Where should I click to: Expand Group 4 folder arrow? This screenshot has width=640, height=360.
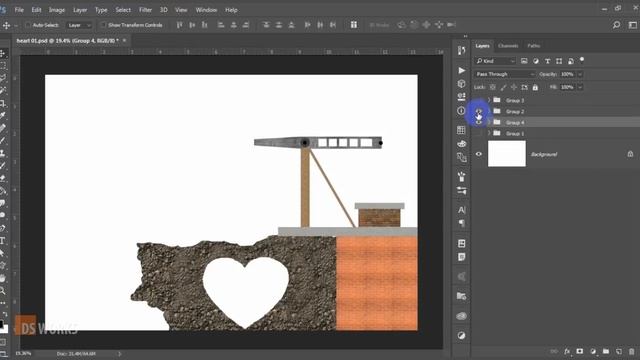pos(489,122)
